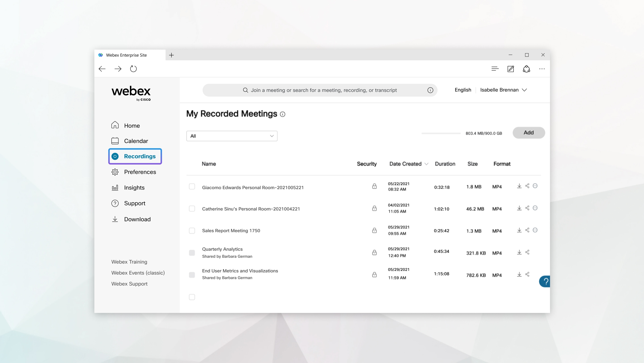
Task: Open the Webex Training link
Action: [129, 262]
